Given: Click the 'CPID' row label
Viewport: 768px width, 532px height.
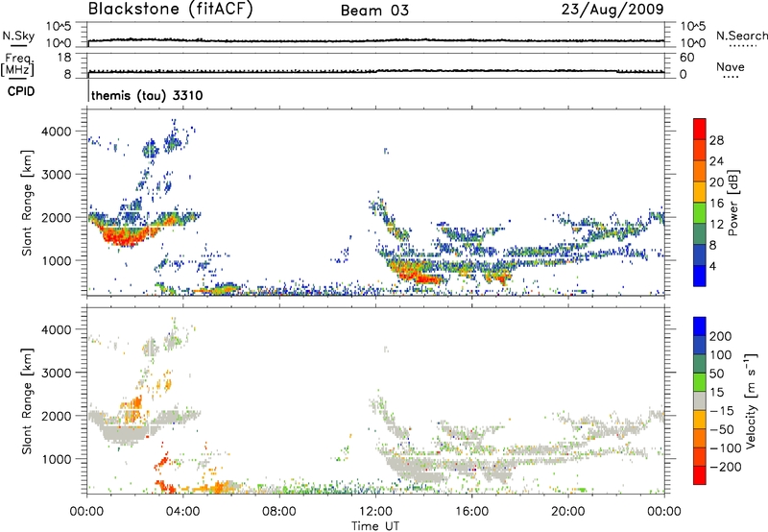Looking at the screenshot, I should coord(21,91).
